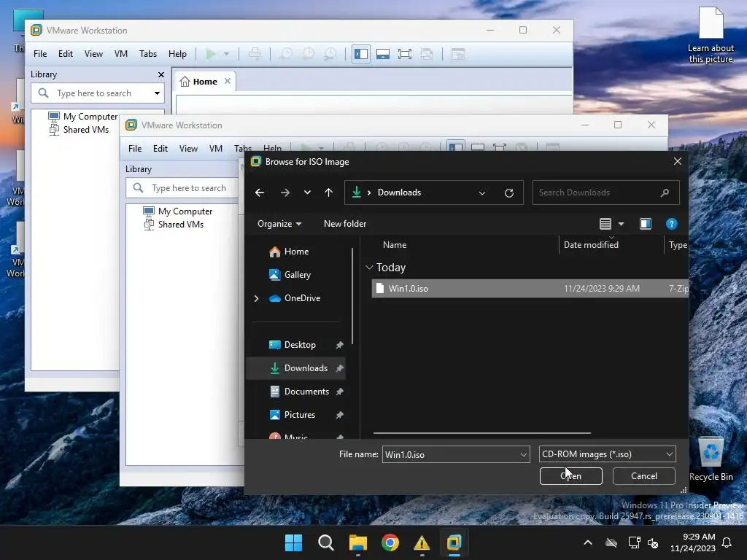
Task: Select Home in dialog navigation pane
Action: coord(296,252)
